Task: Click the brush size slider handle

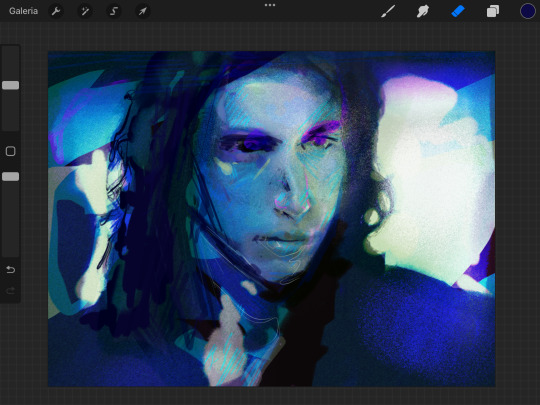Action: (x=11, y=85)
